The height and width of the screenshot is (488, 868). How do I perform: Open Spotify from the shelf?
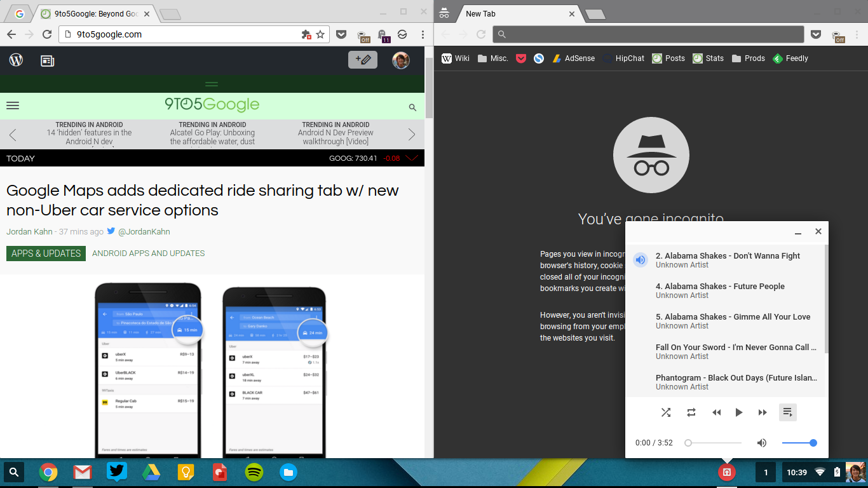254,472
